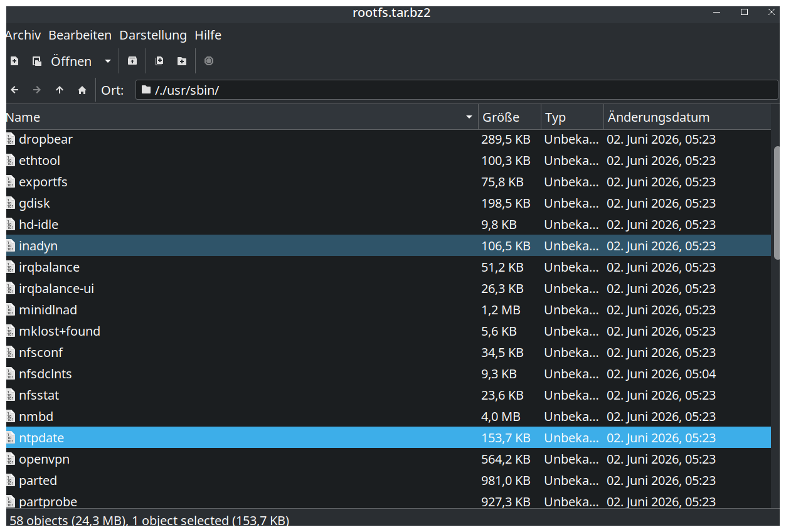This screenshot has width=786, height=532.
Task: Click the file icon beside irqbalance-ui
Action: pos(10,289)
